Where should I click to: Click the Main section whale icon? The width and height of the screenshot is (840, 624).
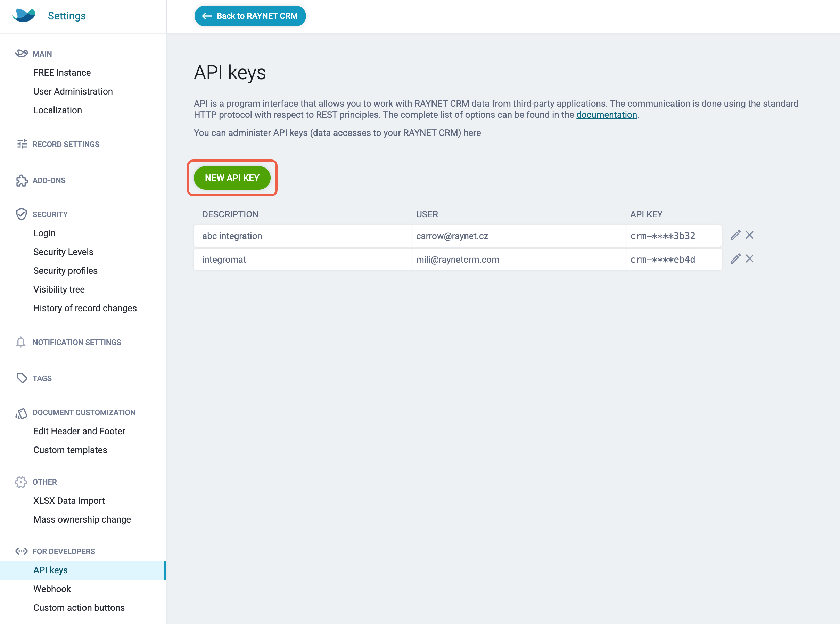click(x=21, y=53)
